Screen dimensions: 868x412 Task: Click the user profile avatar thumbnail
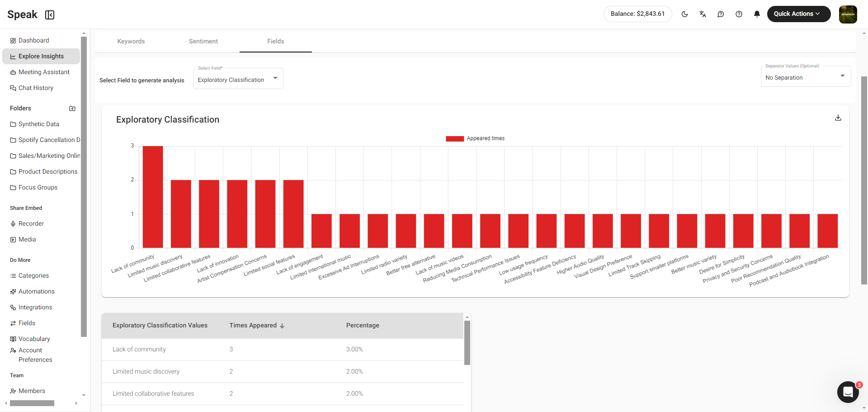848,14
